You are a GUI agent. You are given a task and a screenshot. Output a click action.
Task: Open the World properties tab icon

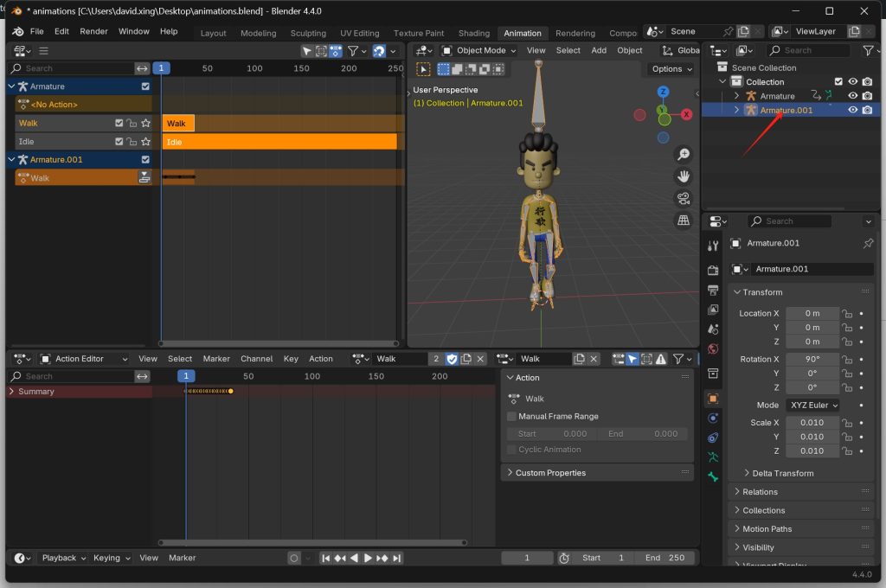pyautogui.click(x=713, y=348)
